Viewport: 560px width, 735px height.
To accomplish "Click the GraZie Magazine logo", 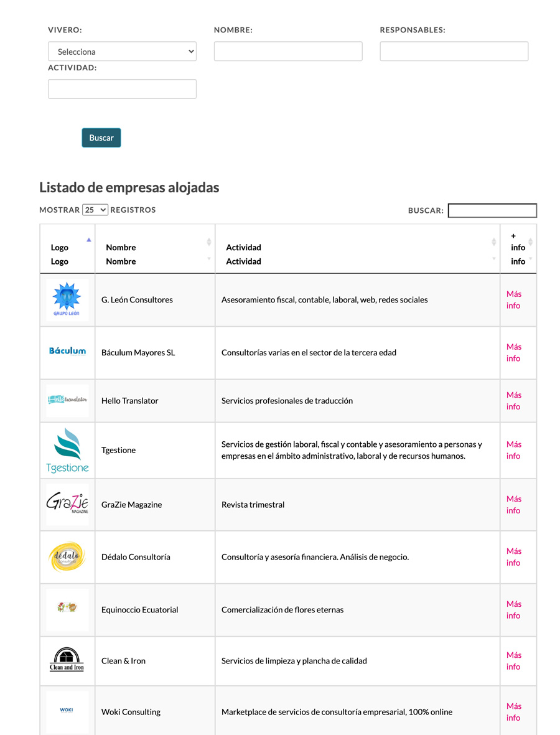I will (67, 504).
